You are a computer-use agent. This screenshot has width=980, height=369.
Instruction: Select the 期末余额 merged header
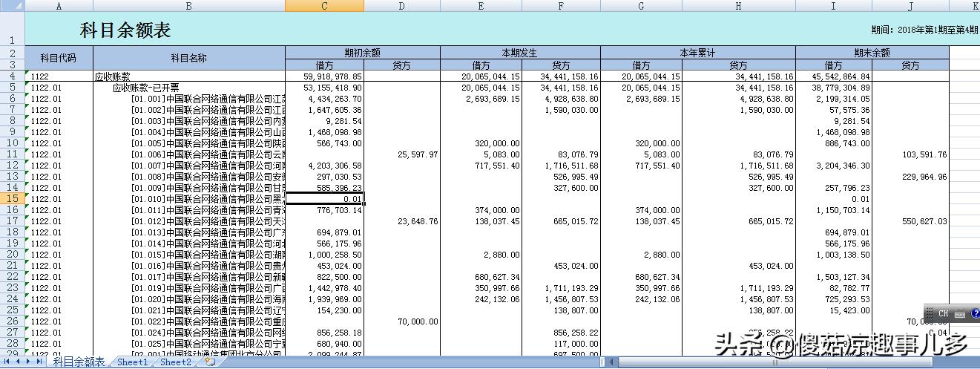872,53
